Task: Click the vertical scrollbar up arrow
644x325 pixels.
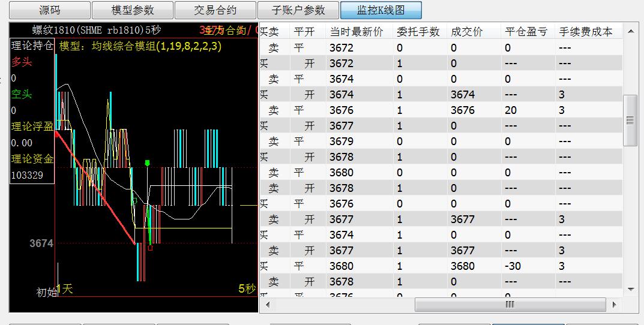Action: pos(630,31)
